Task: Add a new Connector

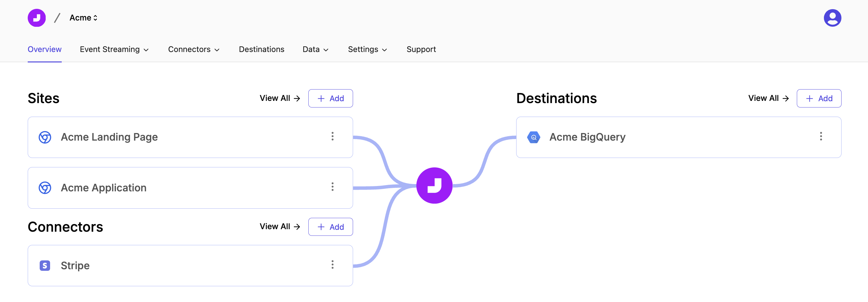Action: pyautogui.click(x=331, y=227)
